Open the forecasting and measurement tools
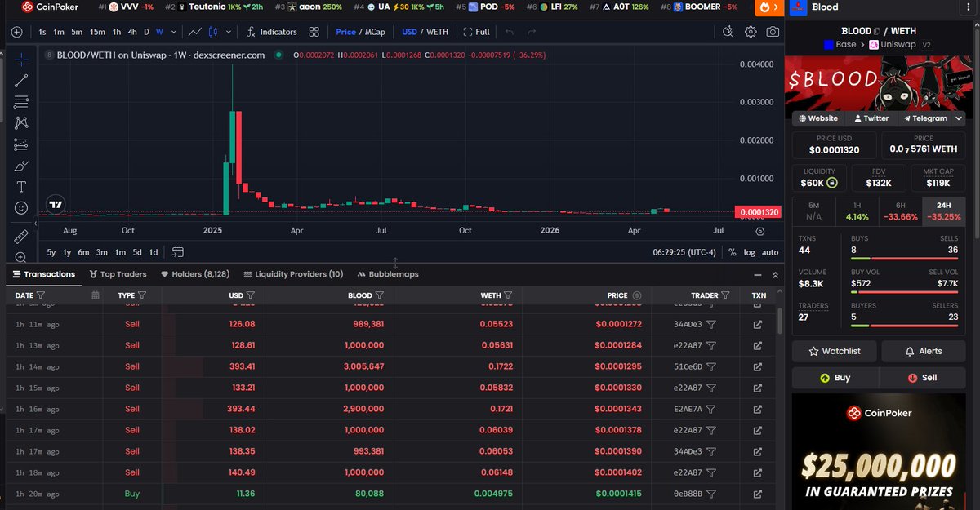Viewport: 980px width, 510px height. tap(21, 144)
